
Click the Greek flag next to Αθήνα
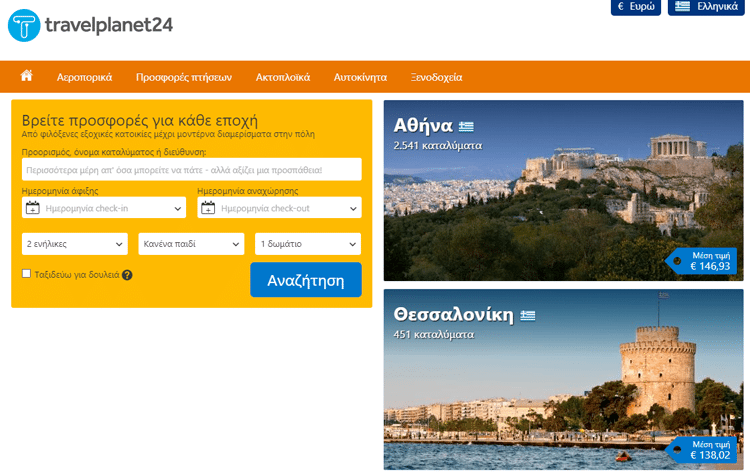pos(466,127)
